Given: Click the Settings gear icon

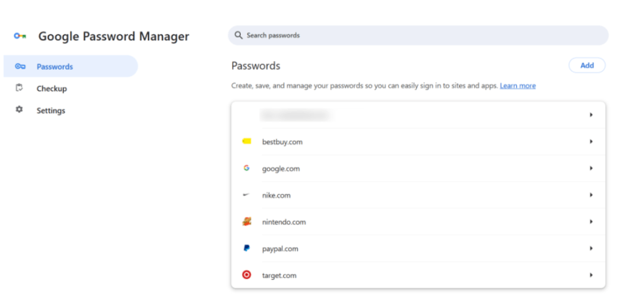Looking at the screenshot, I should [19, 110].
